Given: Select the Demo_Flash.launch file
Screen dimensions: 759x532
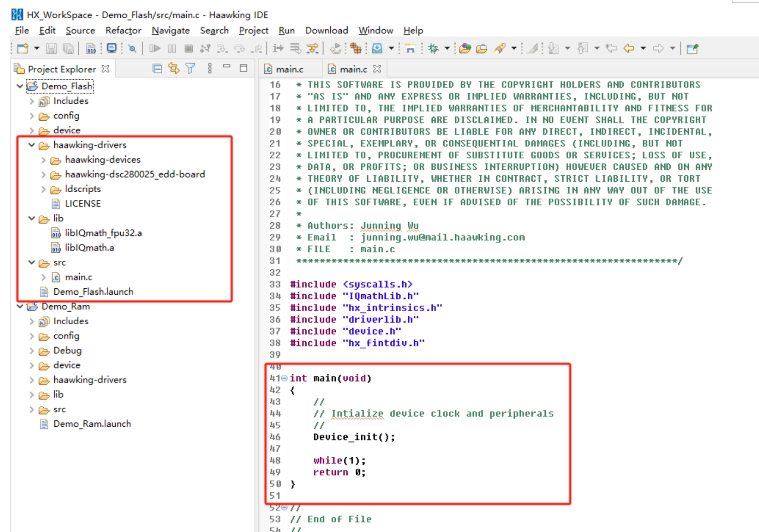Looking at the screenshot, I should point(93,292).
